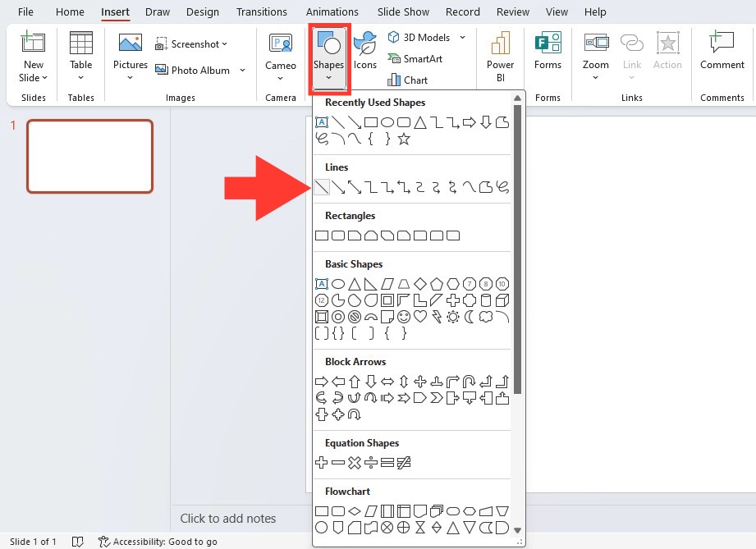Switch to the Review tab
The image size is (756, 549).
[x=512, y=12]
